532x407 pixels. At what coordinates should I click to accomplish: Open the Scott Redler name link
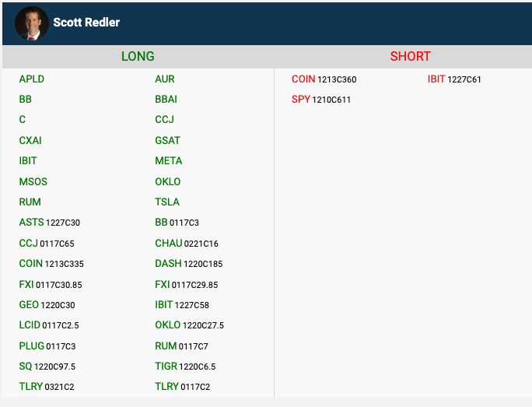point(86,23)
